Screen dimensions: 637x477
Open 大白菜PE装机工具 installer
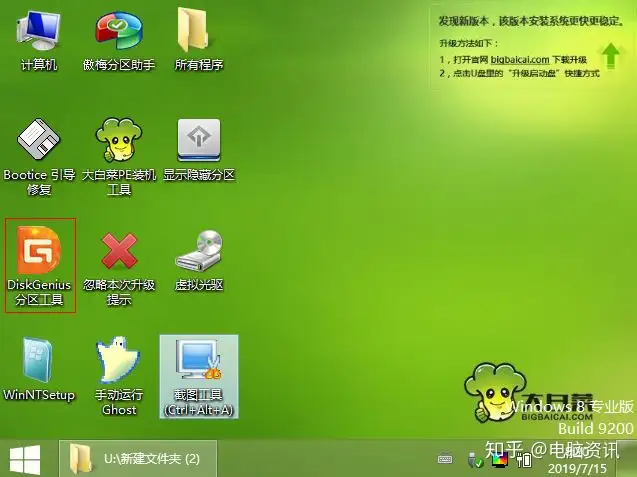point(119,156)
